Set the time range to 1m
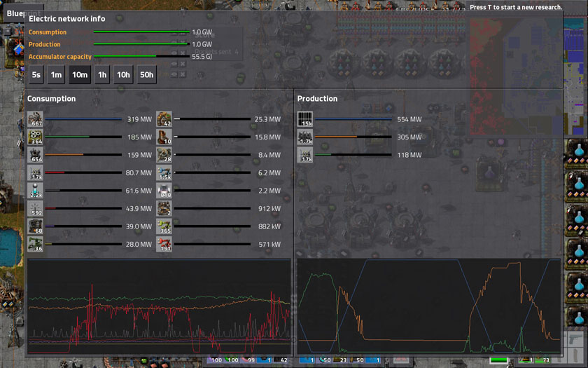This screenshot has height=368, width=588. coord(57,75)
